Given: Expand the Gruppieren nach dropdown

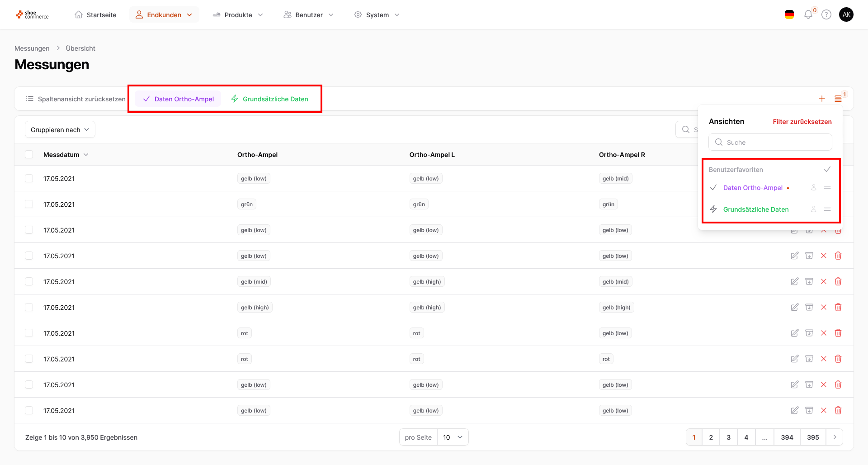Looking at the screenshot, I should click(60, 130).
